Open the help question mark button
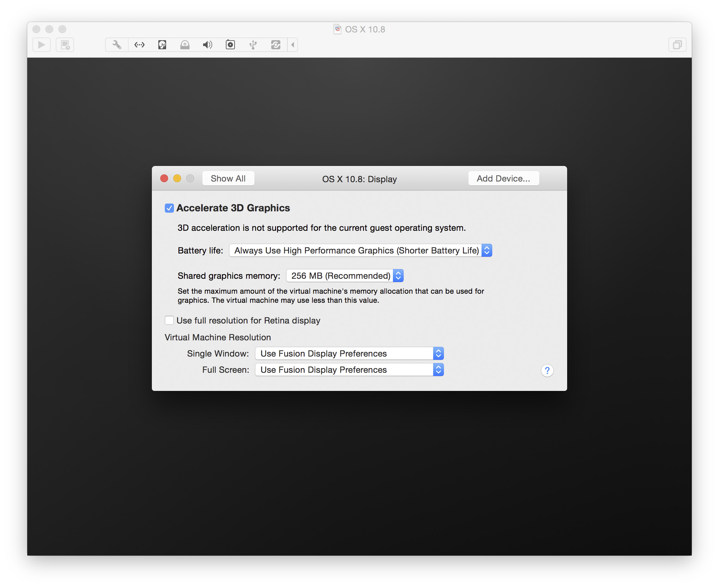Screen dimensions: 719x588 coord(547,370)
